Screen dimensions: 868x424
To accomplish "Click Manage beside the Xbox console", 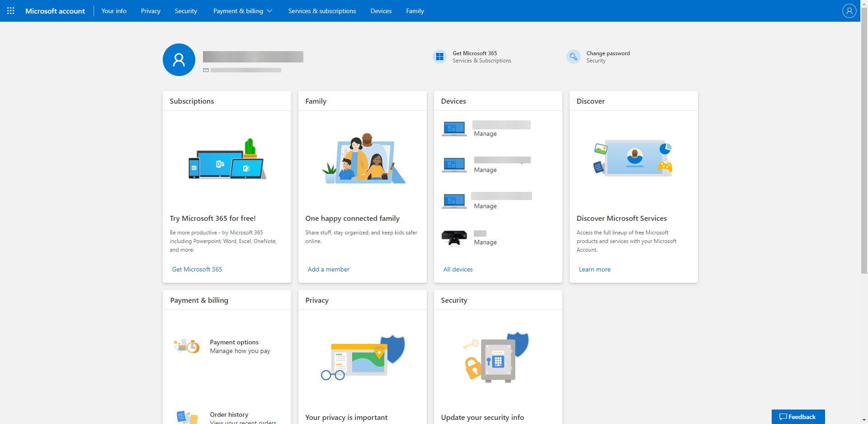I will tap(486, 242).
